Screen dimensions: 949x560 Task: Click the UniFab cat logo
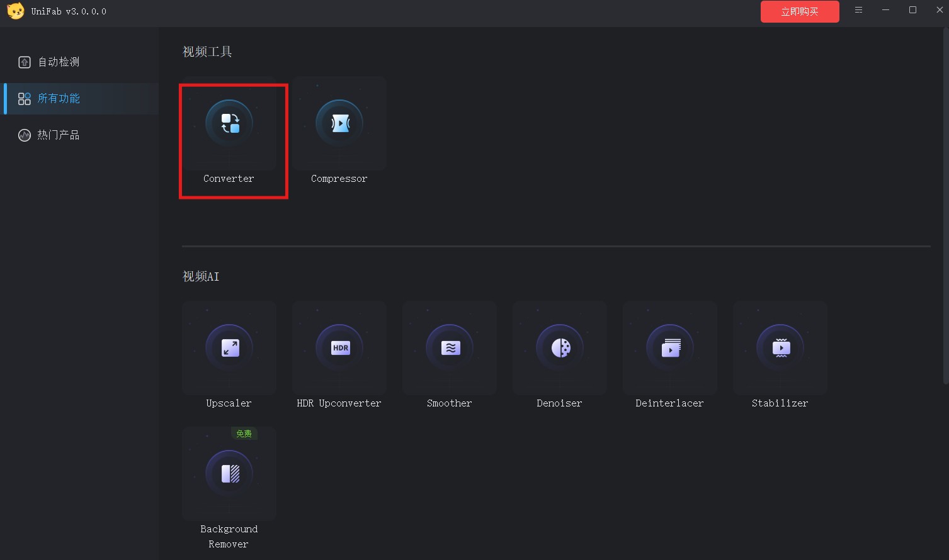pyautogui.click(x=16, y=11)
